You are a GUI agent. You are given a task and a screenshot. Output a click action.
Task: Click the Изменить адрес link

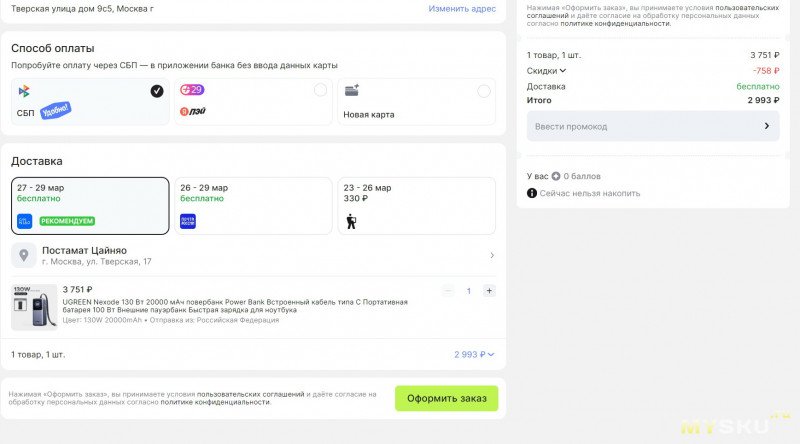tap(461, 8)
